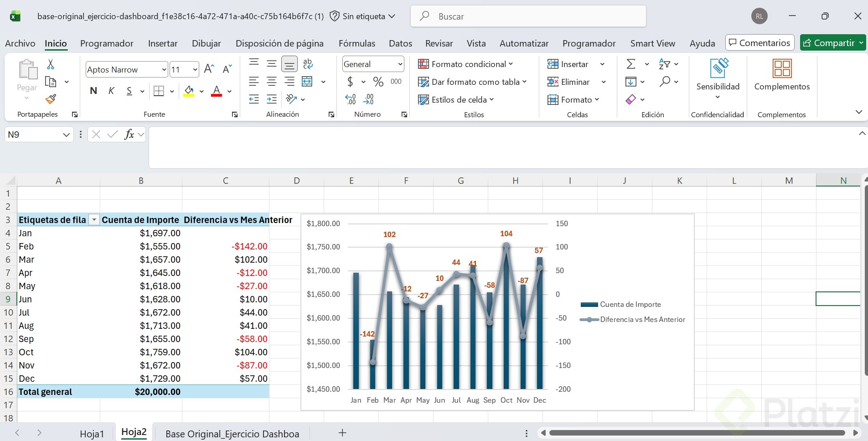Open the Fórmulas ribbon tab
Viewport: 868px width, 441px height.
click(356, 43)
